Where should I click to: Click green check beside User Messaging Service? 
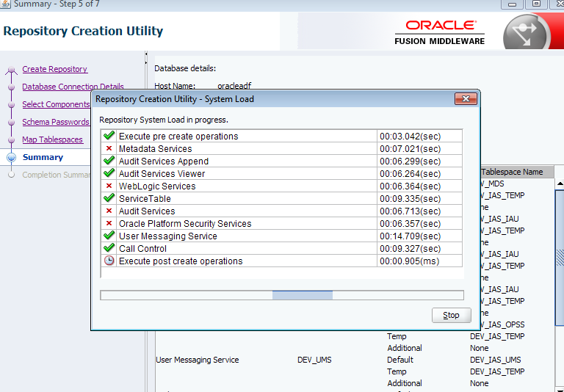pyautogui.click(x=109, y=236)
